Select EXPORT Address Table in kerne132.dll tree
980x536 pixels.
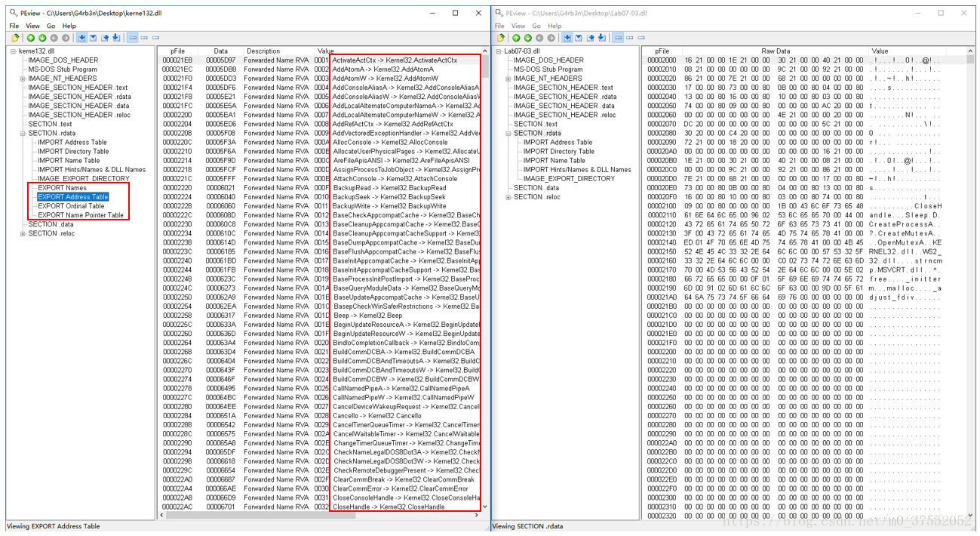pos(72,197)
